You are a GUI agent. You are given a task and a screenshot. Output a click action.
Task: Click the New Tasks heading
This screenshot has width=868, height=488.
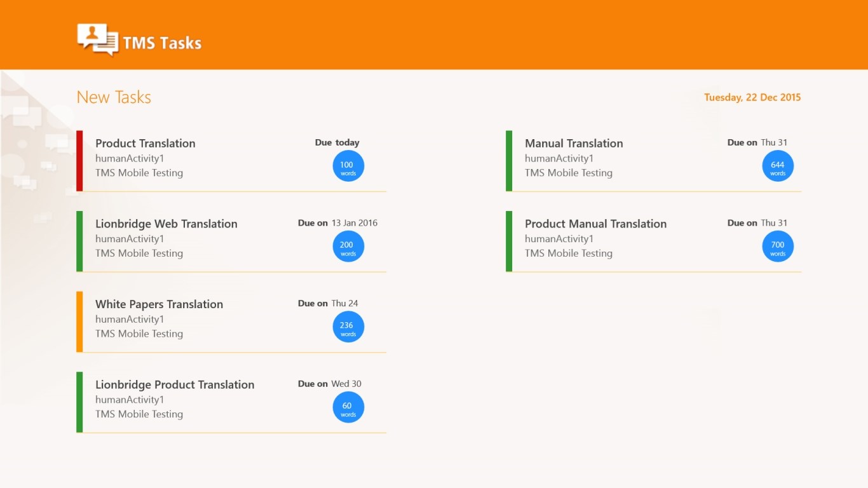pos(114,97)
